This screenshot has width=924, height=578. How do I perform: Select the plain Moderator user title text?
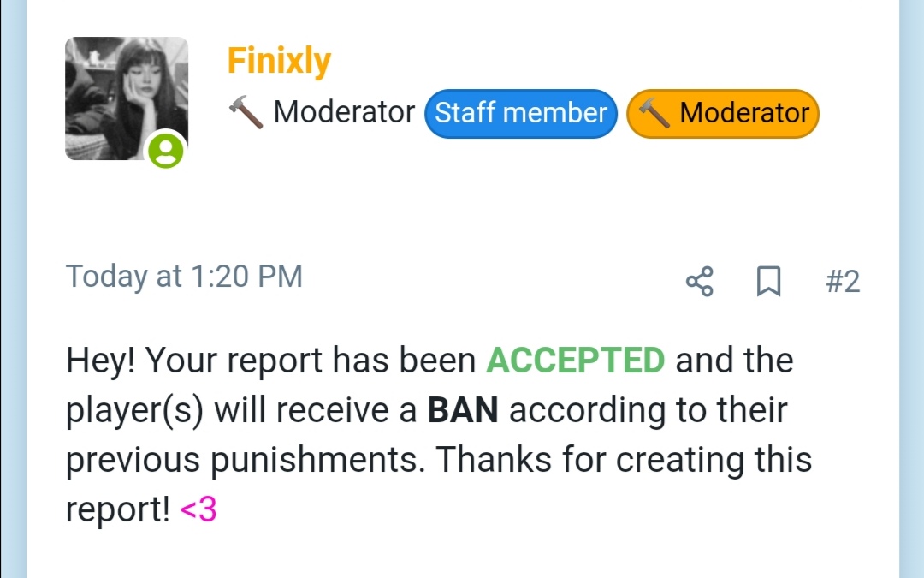pos(344,112)
